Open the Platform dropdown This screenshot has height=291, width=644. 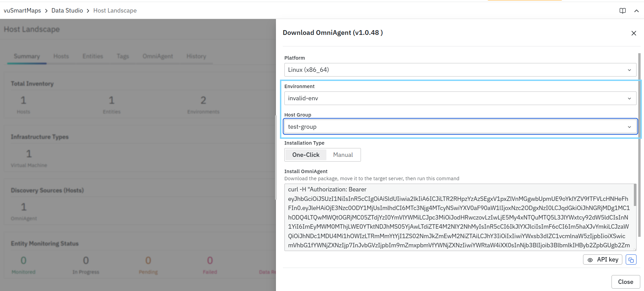coord(460,70)
